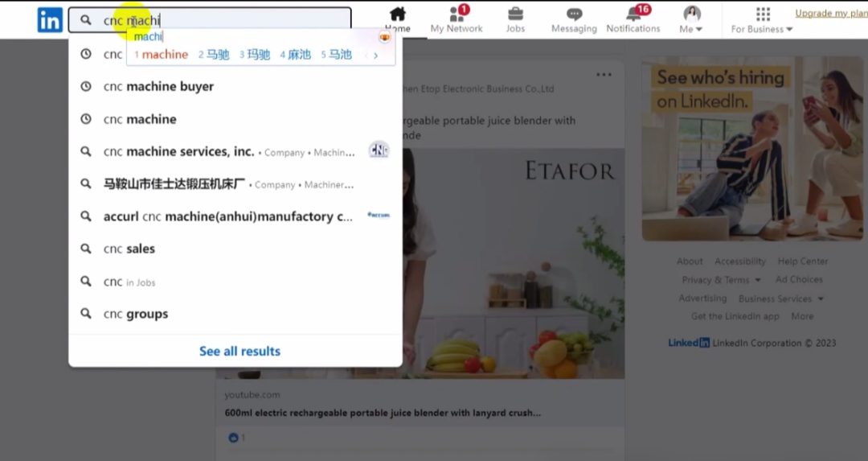The height and width of the screenshot is (461, 868).
Task: Click the Me profile avatar
Action: [692, 14]
